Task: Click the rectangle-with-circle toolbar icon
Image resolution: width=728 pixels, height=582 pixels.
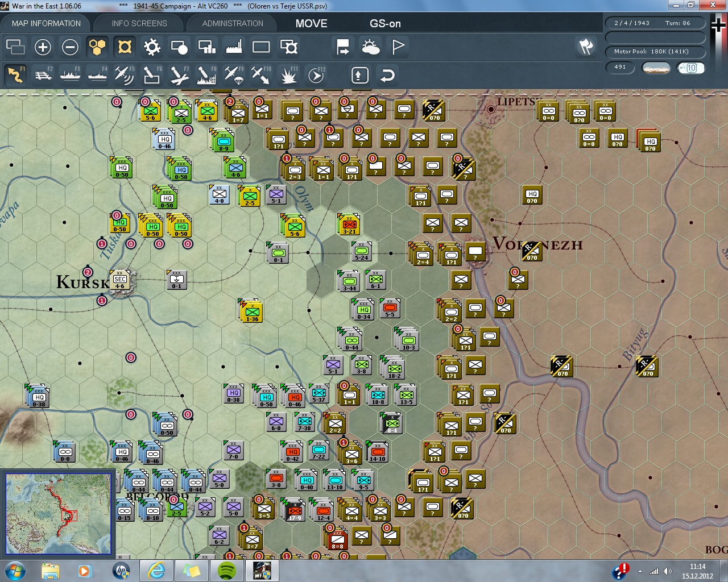Action: (179, 47)
